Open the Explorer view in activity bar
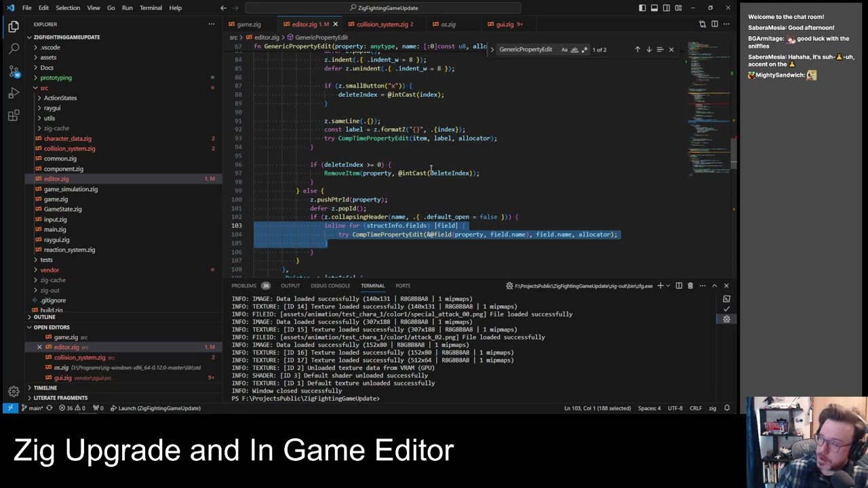The width and height of the screenshot is (868, 488). [14, 26]
